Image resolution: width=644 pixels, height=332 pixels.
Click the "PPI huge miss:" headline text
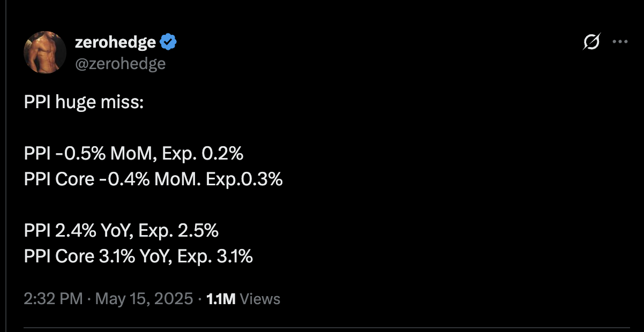84,103
